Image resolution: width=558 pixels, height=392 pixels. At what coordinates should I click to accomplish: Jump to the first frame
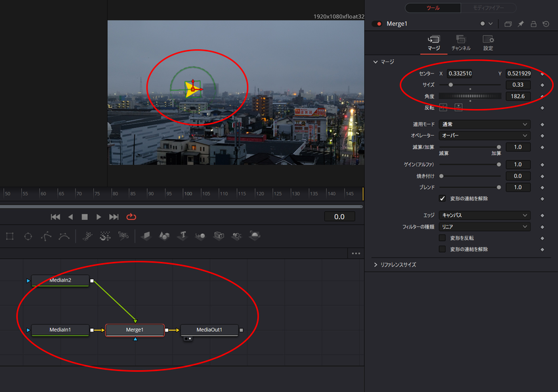pyautogui.click(x=55, y=217)
